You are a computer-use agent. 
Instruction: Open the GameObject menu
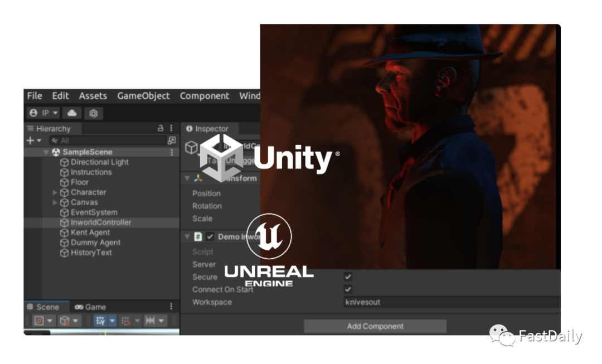143,96
